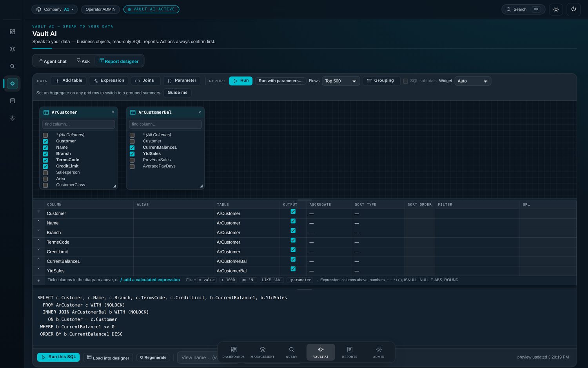Viewport: 588px width, 368px height.
Task: Open the Grouping button
Action: 381,81
